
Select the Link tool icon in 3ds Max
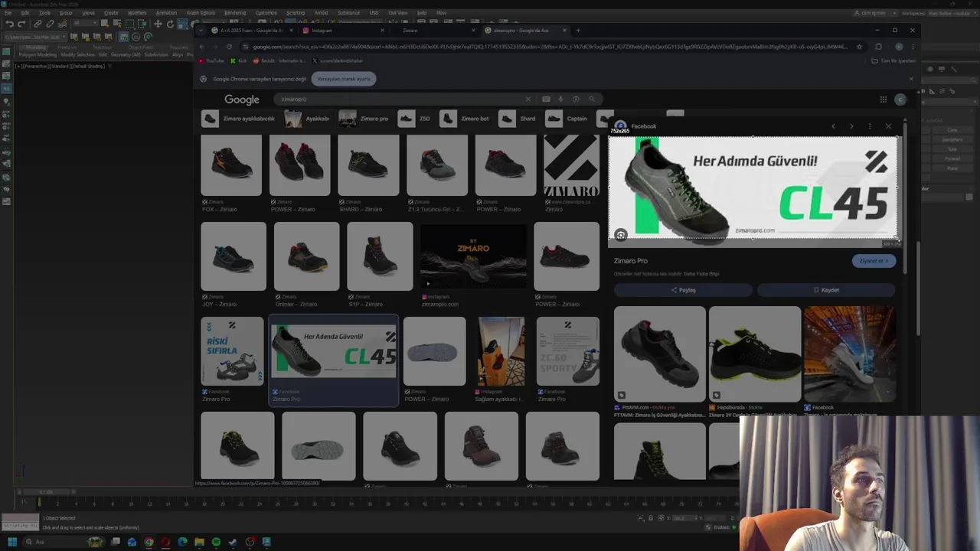[37, 24]
